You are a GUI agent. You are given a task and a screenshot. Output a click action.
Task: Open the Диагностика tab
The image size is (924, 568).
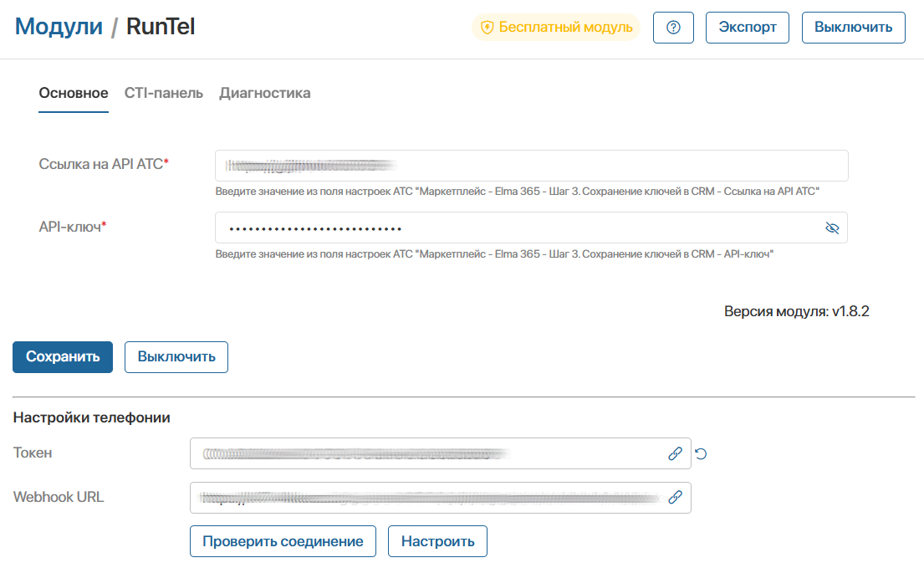pos(264,93)
